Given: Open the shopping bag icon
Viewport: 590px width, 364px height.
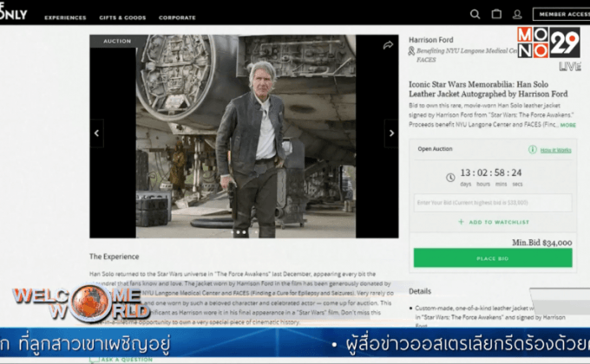Looking at the screenshot, I should tap(496, 15).
